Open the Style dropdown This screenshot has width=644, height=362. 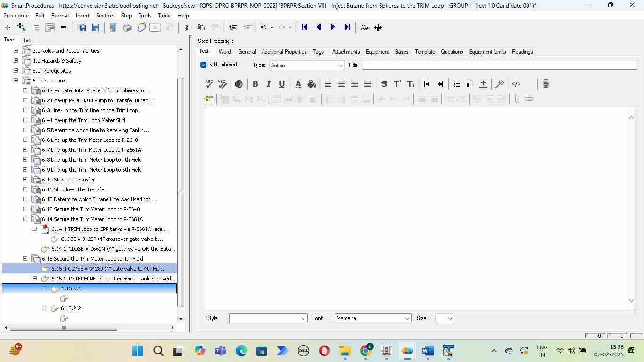pos(268,319)
